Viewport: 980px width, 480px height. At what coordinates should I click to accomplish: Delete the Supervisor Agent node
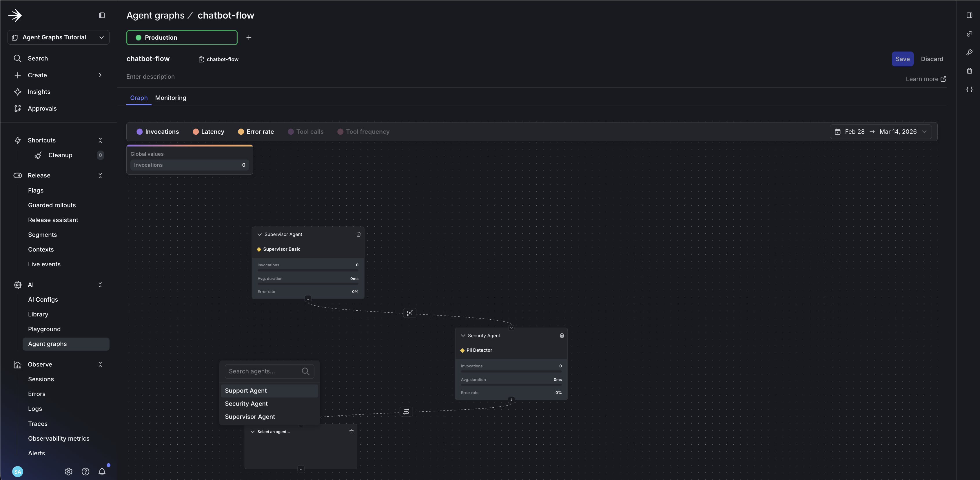tap(358, 234)
